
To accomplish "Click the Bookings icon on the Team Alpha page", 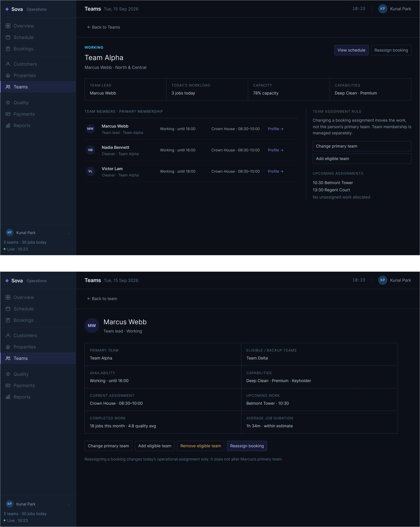I will pos(8,49).
